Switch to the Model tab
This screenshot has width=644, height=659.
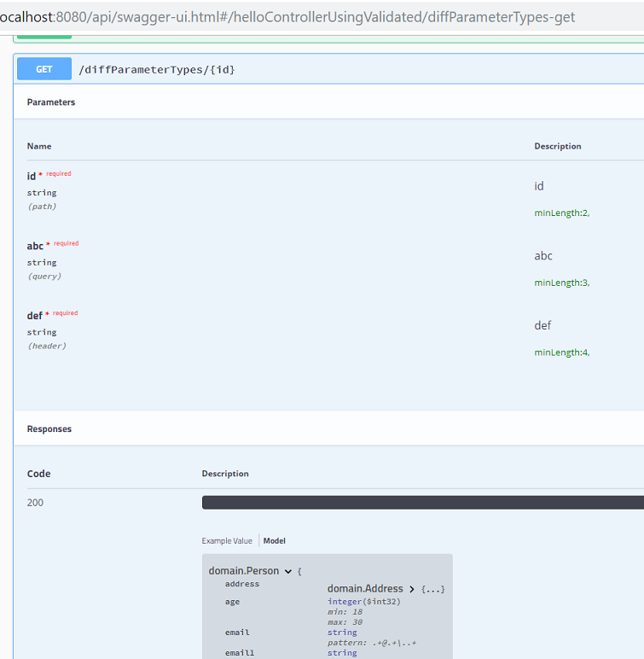[x=275, y=541]
